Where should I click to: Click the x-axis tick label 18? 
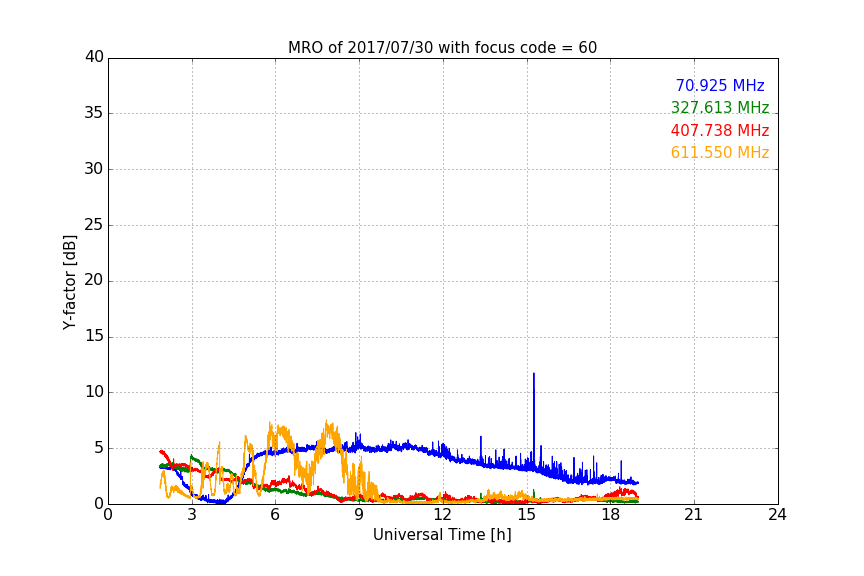coord(611,515)
